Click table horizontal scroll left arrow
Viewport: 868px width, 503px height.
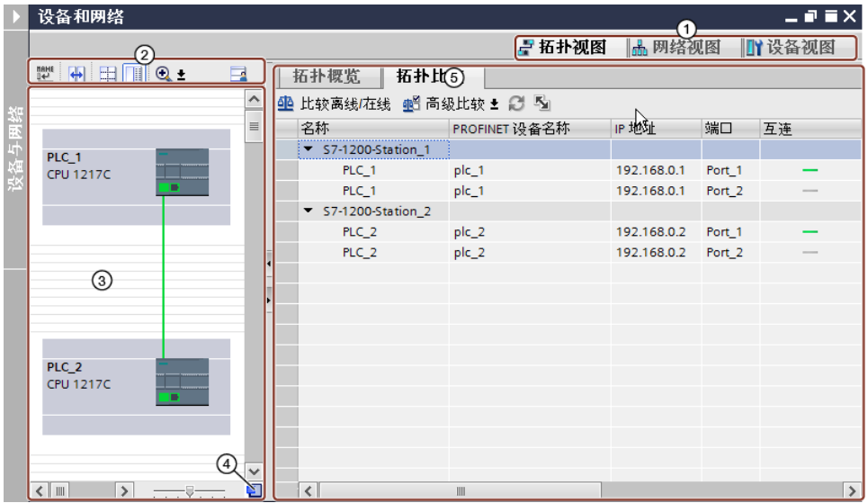[309, 490]
